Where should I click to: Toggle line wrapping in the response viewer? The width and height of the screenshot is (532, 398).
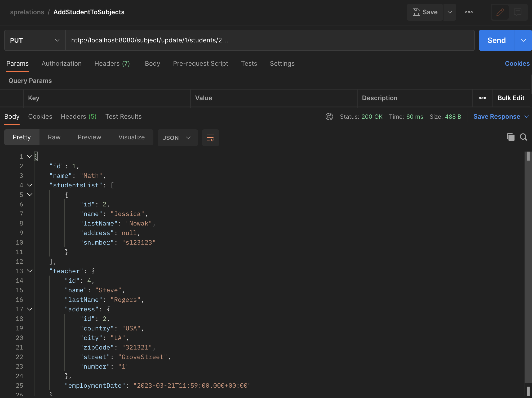coord(210,138)
